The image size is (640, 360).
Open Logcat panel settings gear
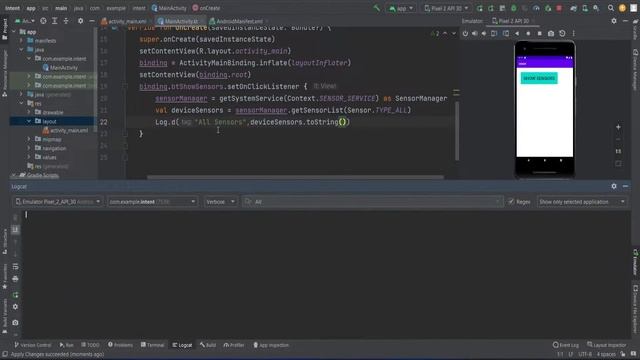pyautogui.click(x=614, y=186)
